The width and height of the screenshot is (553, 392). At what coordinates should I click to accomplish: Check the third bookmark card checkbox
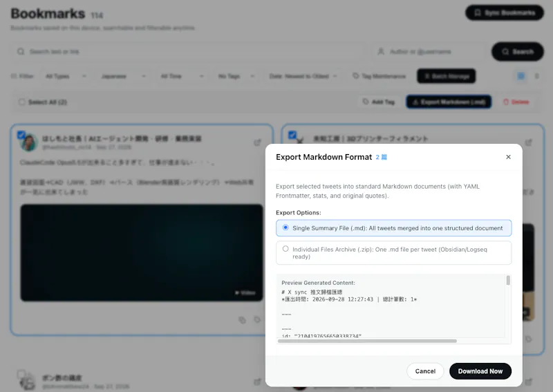point(21,373)
